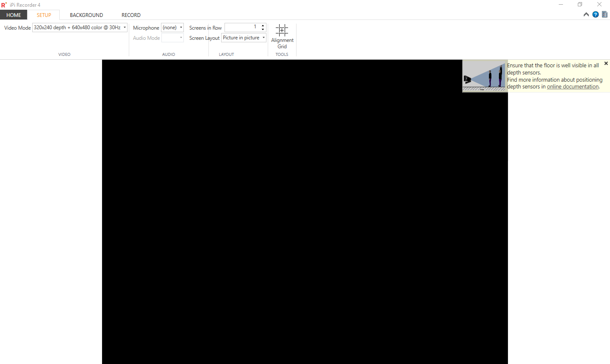Click the Screens in Row number field
The width and height of the screenshot is (610, 364).
(x=242, y=28)
